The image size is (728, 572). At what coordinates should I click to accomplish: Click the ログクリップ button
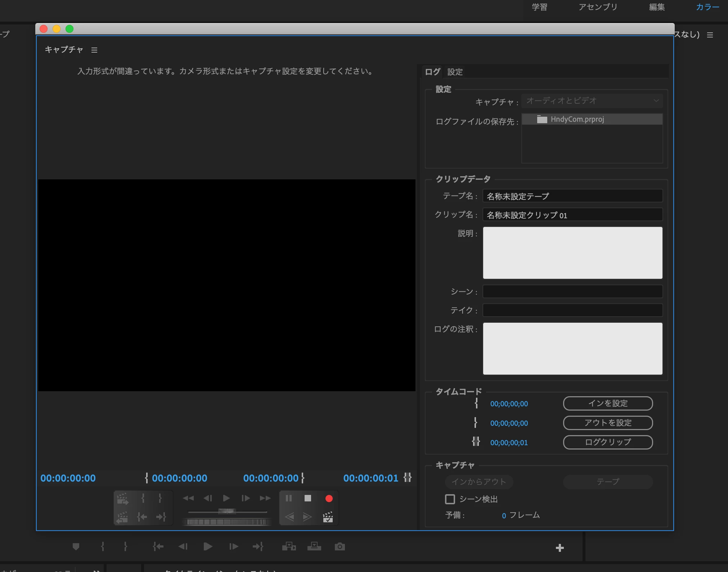[x=607, y=442]
